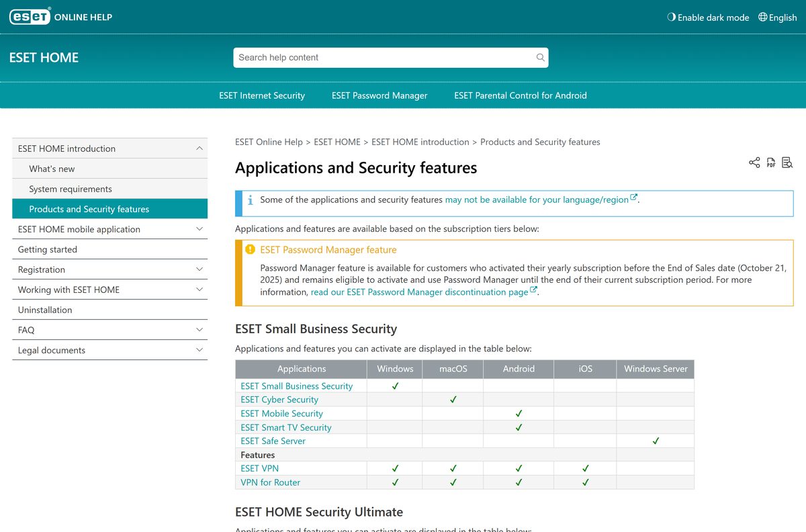The width and height of the screenshot is (806, 532).
Task: Open the share icon
Action: (x=754, y=163)
